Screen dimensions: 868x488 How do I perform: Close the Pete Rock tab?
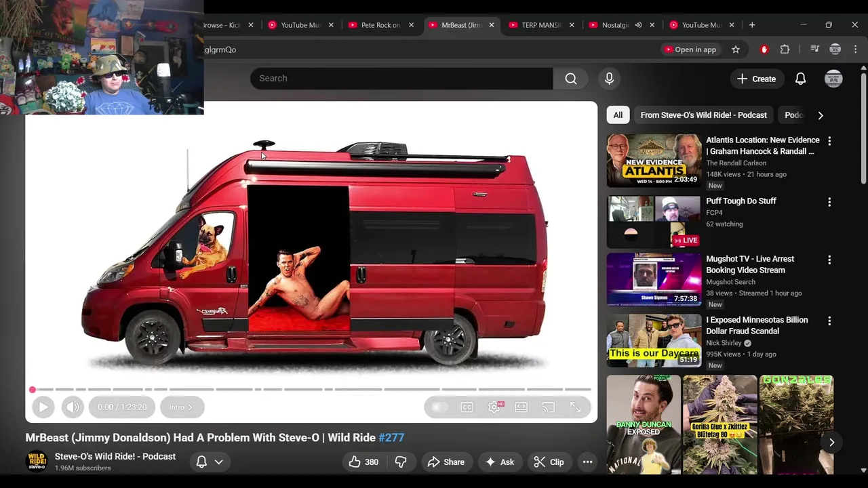(x=411, y=25)
